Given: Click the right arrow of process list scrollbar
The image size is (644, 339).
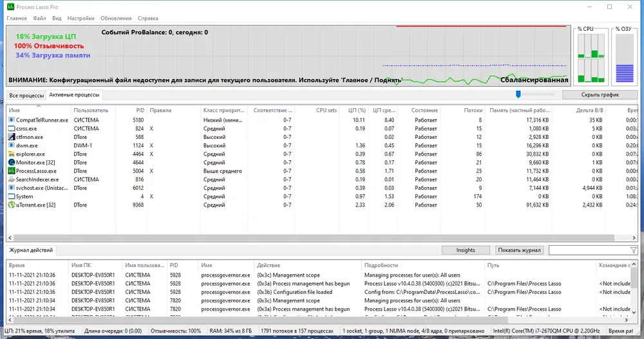Looking at the screenshot, I should [x=634, y=237].
